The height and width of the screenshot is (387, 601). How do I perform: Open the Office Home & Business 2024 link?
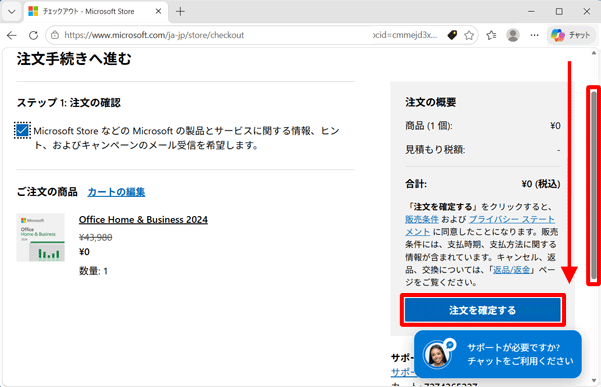pos(143,220)
